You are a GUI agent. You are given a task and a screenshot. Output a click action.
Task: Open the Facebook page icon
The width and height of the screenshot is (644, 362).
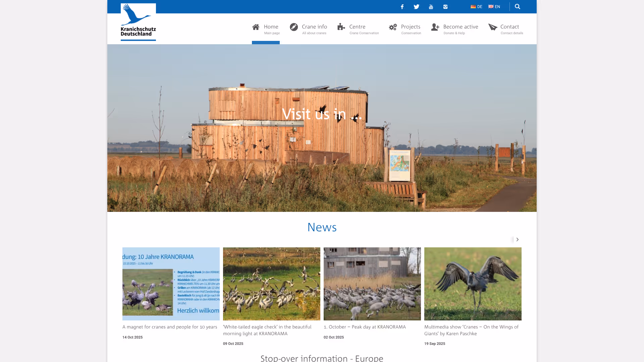click(x=402, y=7)
